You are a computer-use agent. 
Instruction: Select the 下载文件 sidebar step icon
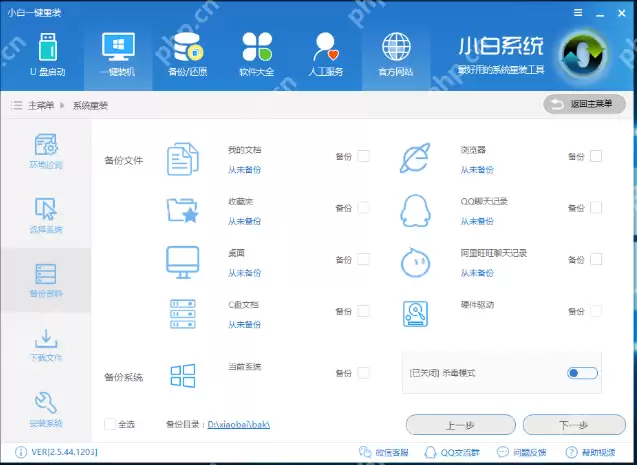(x=46, y=339)
